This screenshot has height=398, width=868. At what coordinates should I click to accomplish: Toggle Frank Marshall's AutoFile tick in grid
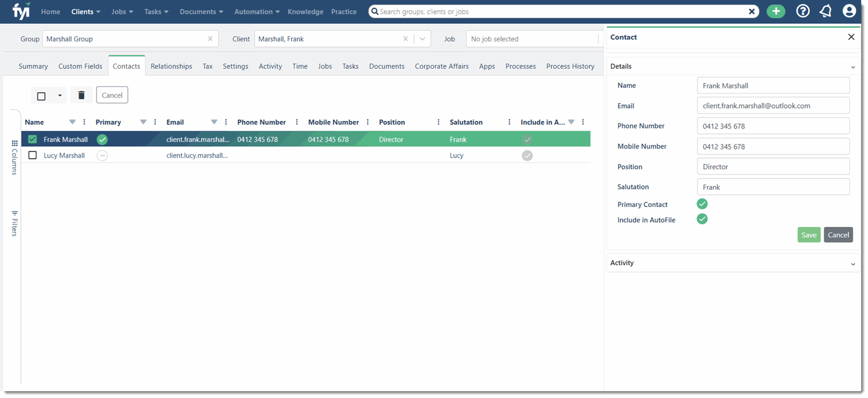pos(527,139)
